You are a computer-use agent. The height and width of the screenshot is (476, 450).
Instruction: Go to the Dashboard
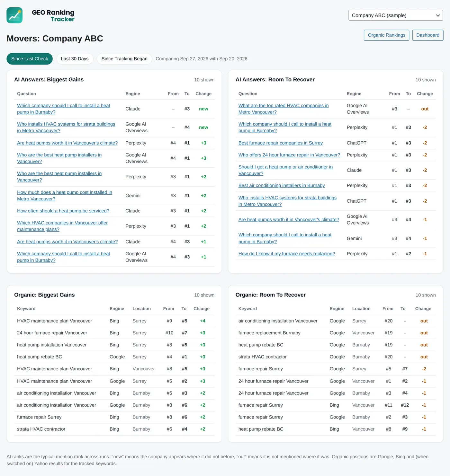(428, 35)
